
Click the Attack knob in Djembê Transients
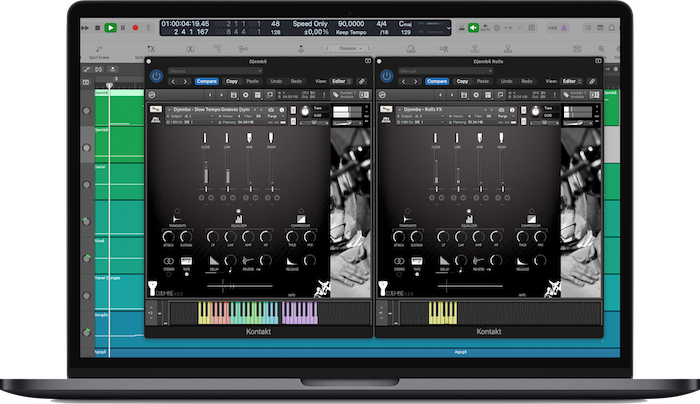pyautogui.click(x=168, y=237)
